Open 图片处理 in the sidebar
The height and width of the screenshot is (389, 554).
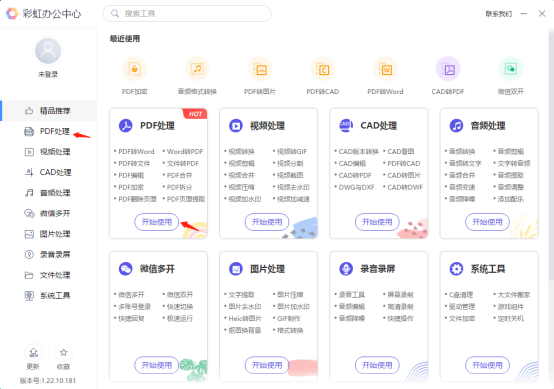pos(48,234)
